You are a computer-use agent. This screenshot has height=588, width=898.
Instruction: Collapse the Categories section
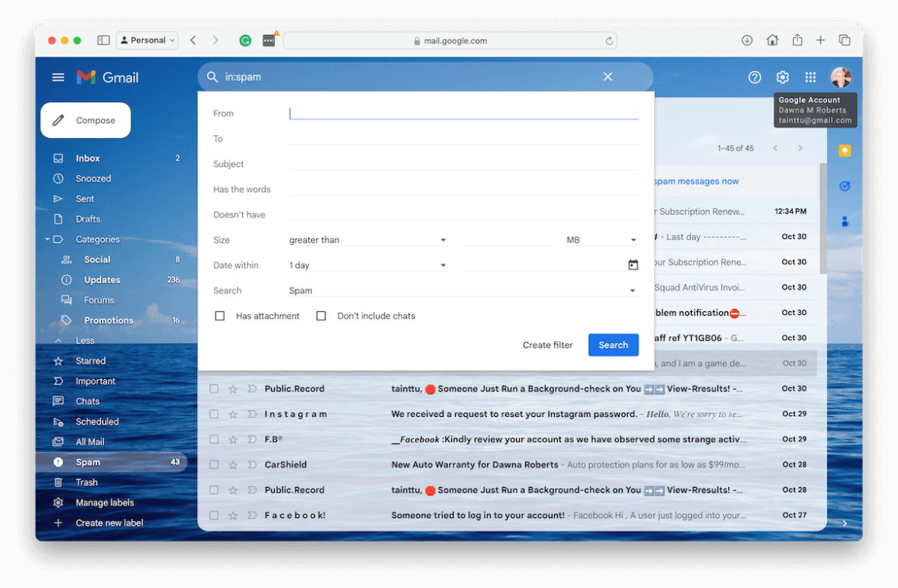click(x=47, y=239)
